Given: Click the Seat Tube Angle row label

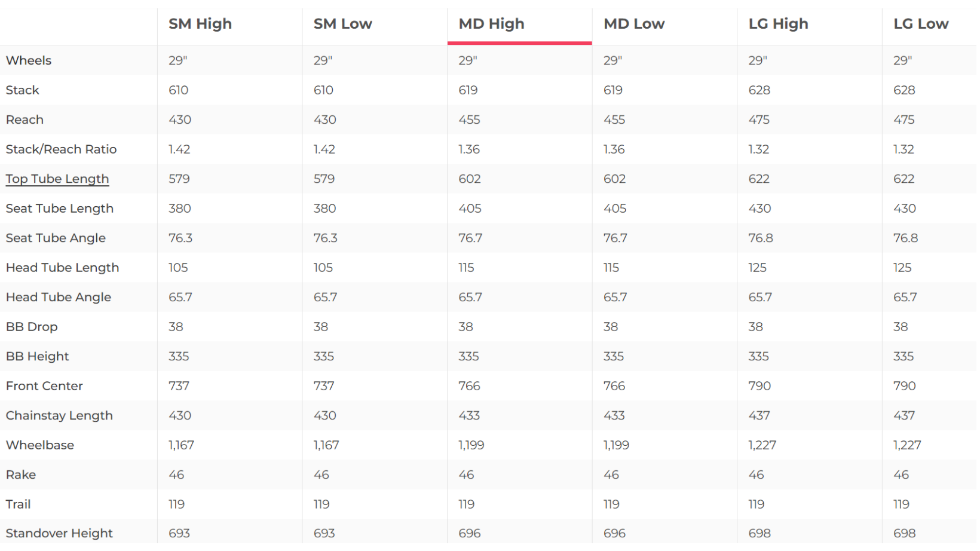Looking at the screenshot, I should (x=56, y=238).
